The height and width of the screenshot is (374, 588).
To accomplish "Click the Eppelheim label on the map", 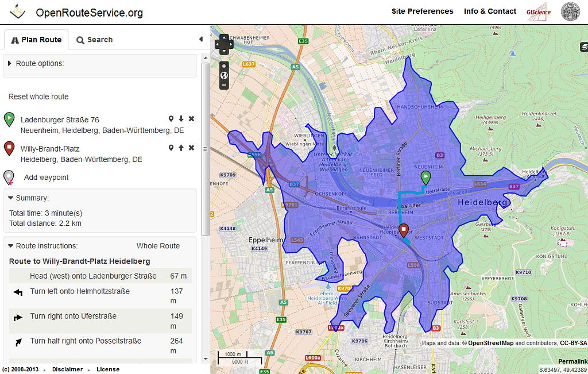I will click(x=265, y=240).
